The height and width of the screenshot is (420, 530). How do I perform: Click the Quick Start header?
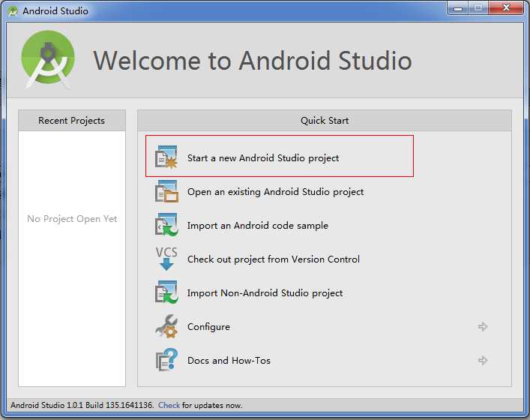click(x=325, y=121)
